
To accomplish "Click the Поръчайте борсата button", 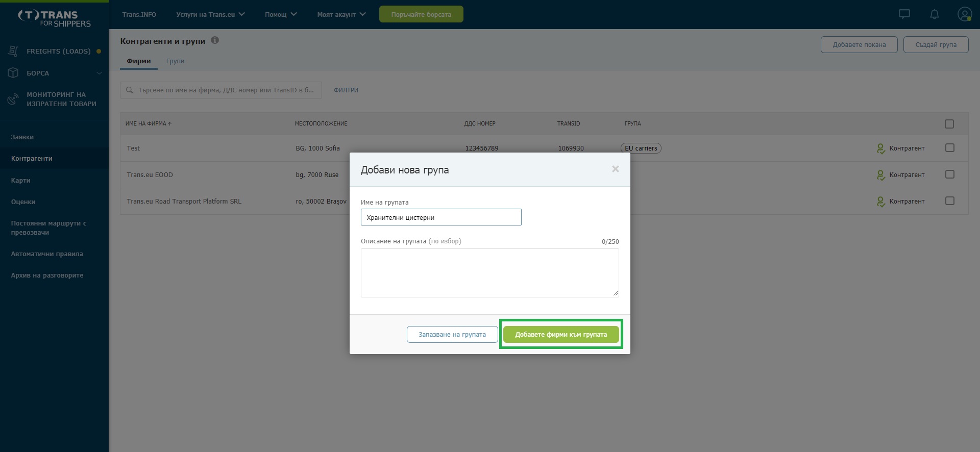I will click(421, 14).
